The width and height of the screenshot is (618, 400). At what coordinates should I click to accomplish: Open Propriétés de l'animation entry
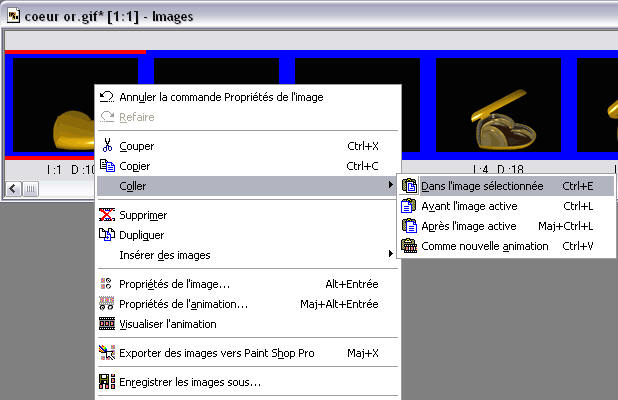tap(249, 304)
